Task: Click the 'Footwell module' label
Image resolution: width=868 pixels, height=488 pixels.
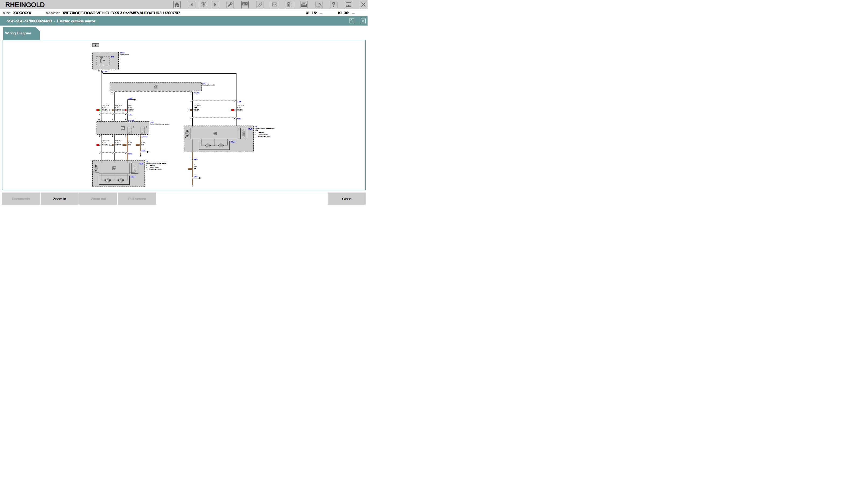Action: (209, 85)
